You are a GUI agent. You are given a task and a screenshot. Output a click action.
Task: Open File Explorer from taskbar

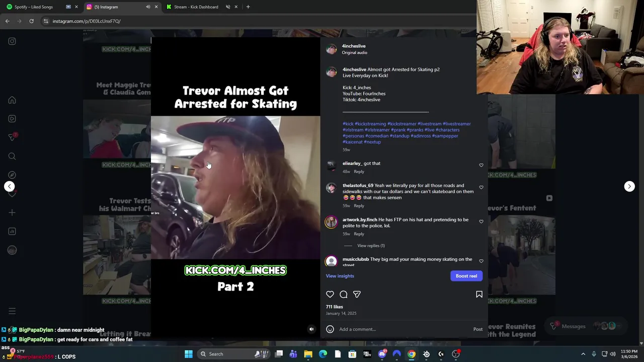[308, 354]
